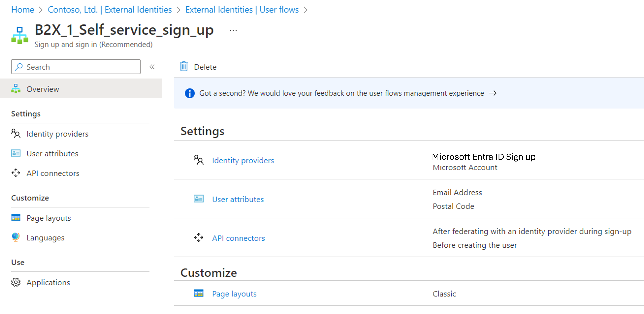This screenshot has width=644, height=314.
Task: Go to Home breadcrumb link
Action: tap(23, 9)
